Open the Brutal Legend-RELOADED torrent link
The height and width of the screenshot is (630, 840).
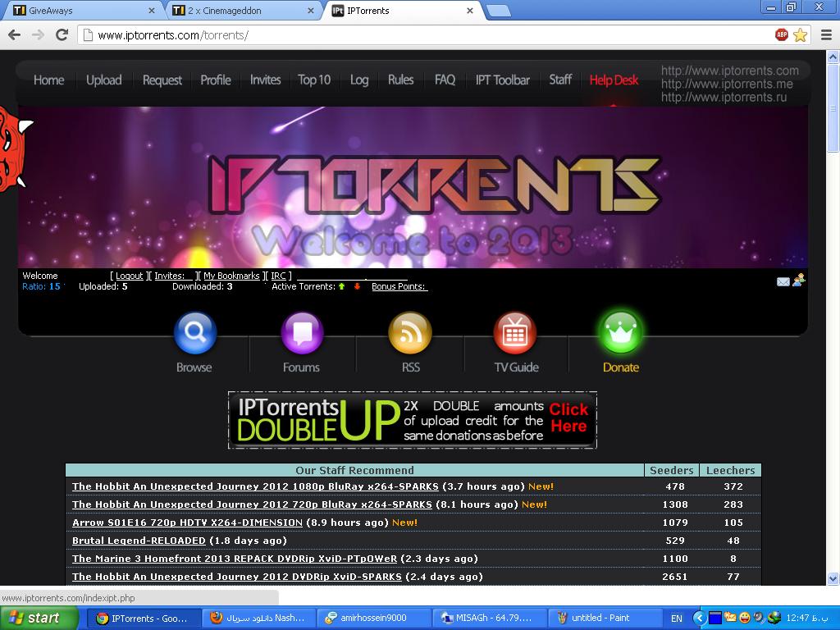pyautogui.click(x=139, y=541)
